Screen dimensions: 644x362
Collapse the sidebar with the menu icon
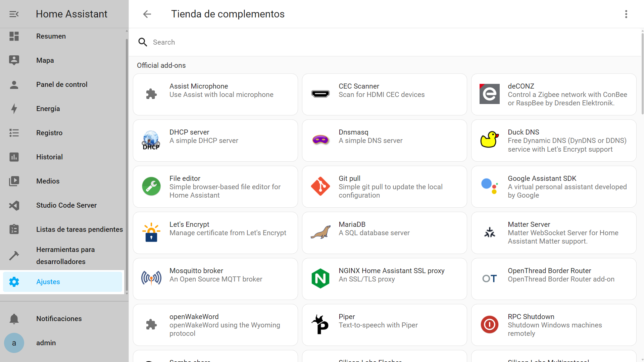click(14, 14)
